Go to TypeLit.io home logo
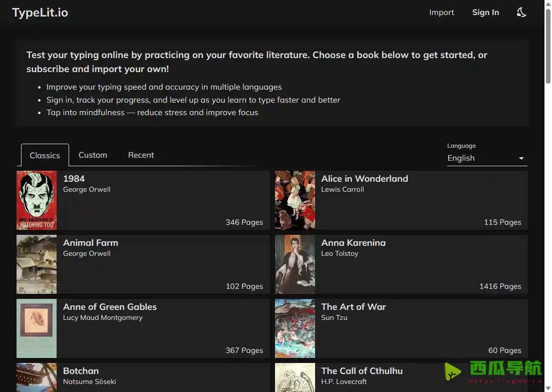Viewport: 552px width, 392px height. click(40, 13)
